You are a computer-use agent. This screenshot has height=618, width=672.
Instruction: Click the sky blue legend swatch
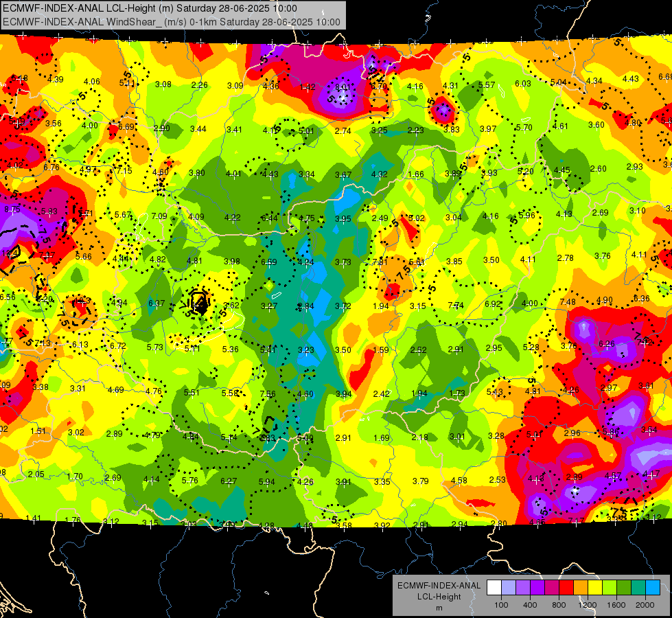[x=653, y=588]
